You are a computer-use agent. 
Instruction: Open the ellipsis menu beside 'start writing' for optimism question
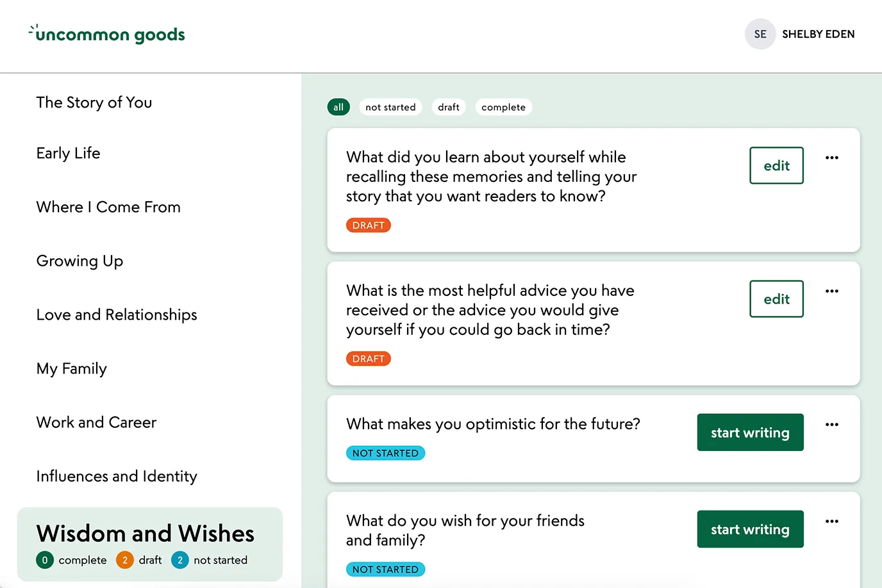click(x=831, y=424)
